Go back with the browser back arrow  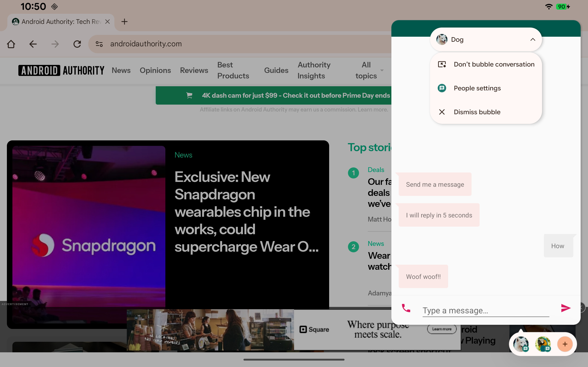pos(33,44)
